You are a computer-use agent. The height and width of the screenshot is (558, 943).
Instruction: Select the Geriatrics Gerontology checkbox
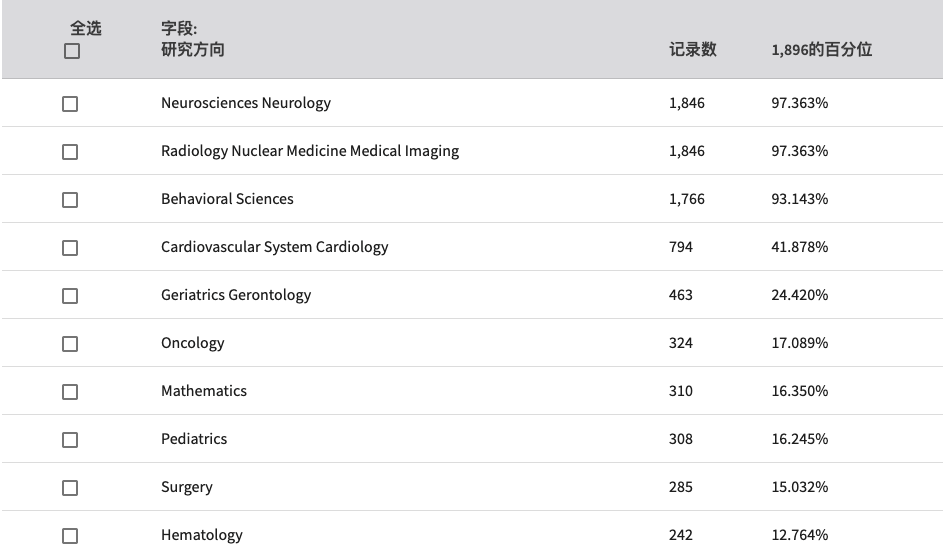pyautogui.click(x=70, y=296)
